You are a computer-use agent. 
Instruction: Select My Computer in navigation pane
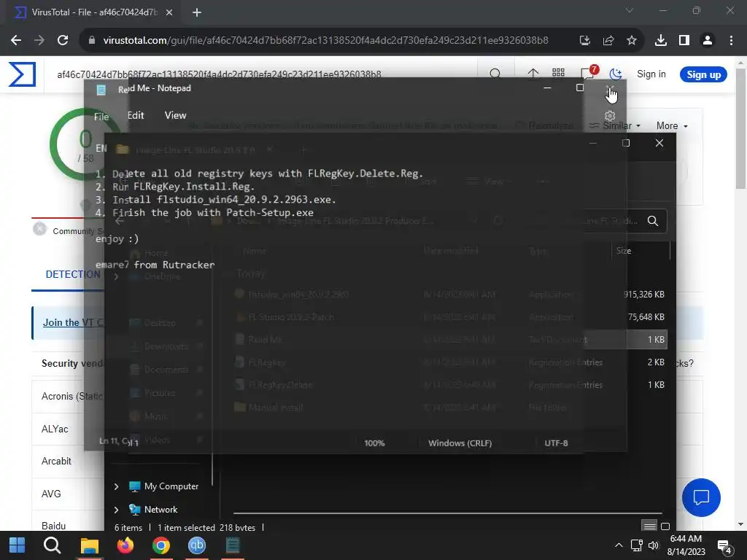171,486
